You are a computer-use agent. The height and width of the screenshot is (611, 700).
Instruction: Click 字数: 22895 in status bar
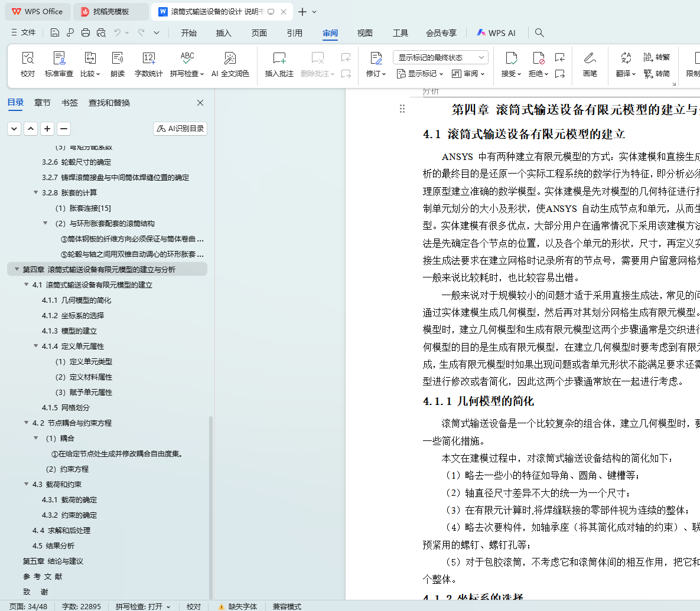82,606
